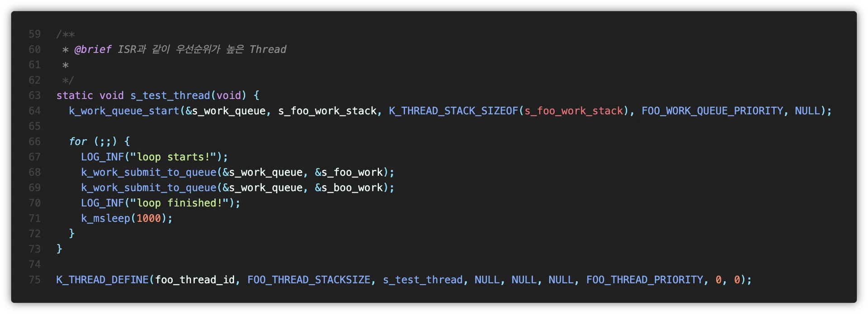Click the "loop finished!" string literal
The image size is (868, 314).
click(x=179, y=203)
